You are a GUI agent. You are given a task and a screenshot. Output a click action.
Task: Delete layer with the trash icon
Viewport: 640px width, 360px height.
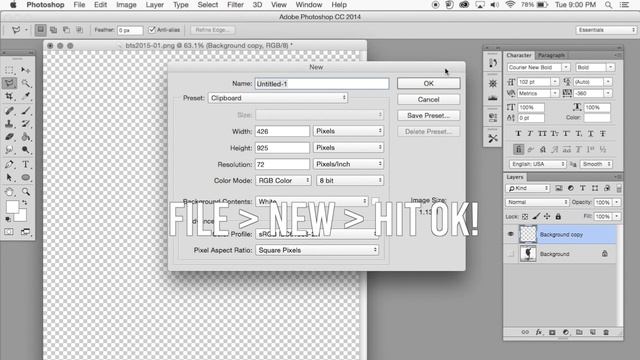[606, 332]
